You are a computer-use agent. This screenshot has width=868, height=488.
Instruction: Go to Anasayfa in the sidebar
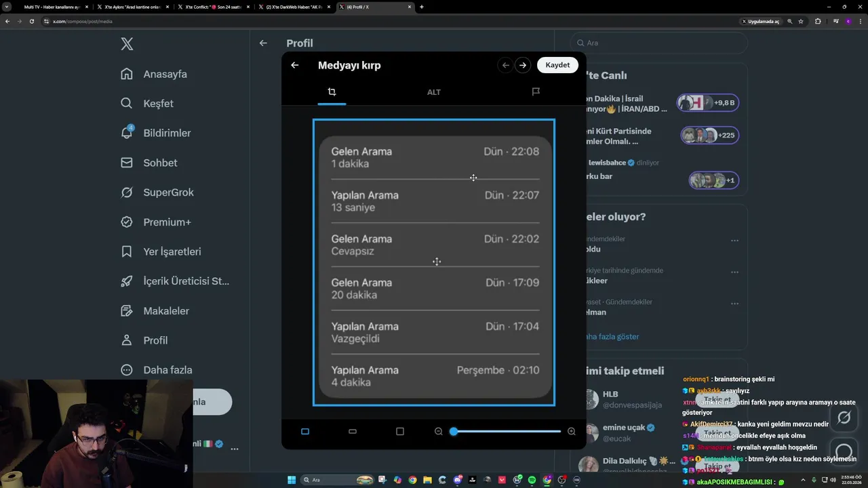pyautogui.click(x=153, y=74)
